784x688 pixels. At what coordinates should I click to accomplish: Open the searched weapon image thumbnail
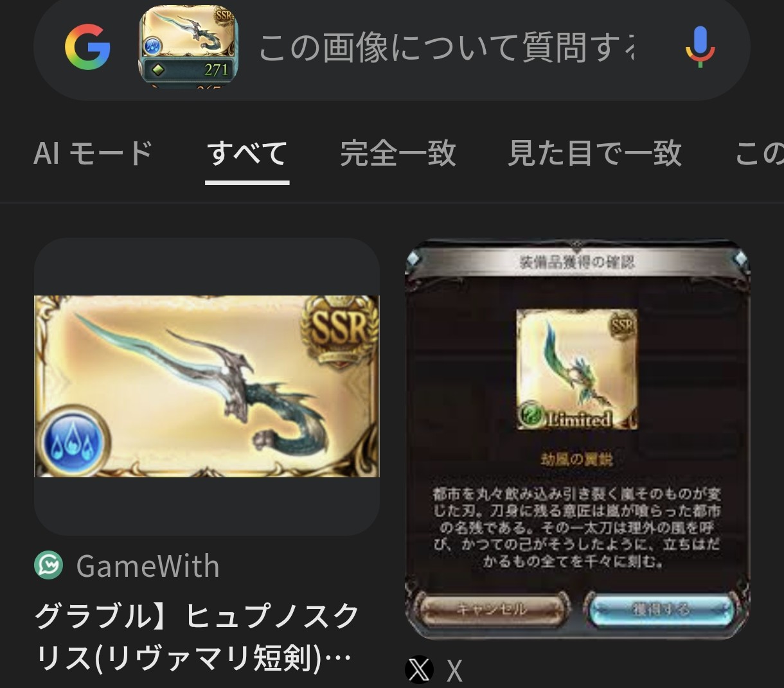coord(188,47)
